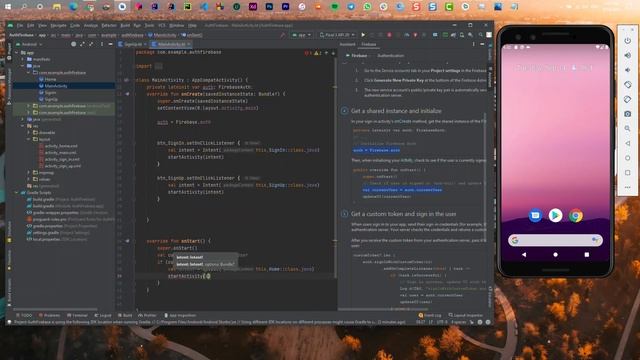
Task: Collapse the app module node
Action: point(17,53)
